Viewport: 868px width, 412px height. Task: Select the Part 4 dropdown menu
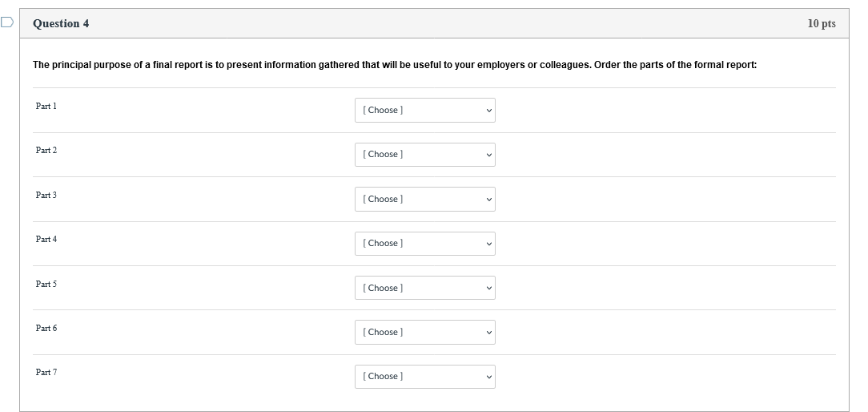coord(424,244)
